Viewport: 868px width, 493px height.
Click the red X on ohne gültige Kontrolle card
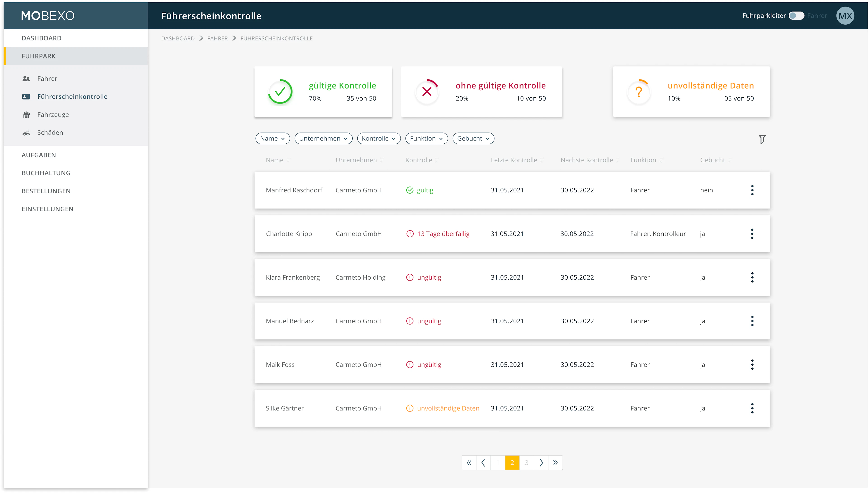point(427,92)
